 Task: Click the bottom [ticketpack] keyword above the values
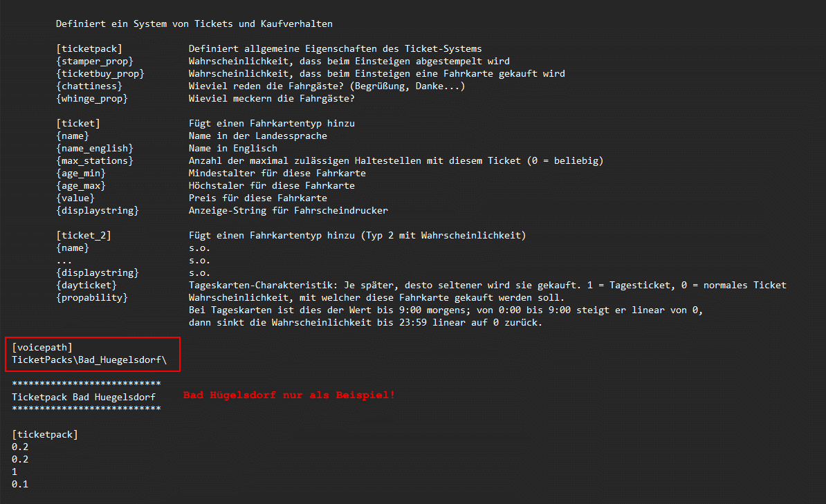[x=45, y=434]
